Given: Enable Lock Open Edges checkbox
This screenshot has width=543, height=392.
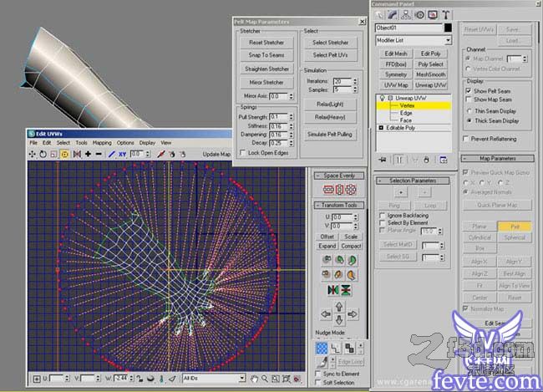Looking at the screenshot, I should point(243,152).
